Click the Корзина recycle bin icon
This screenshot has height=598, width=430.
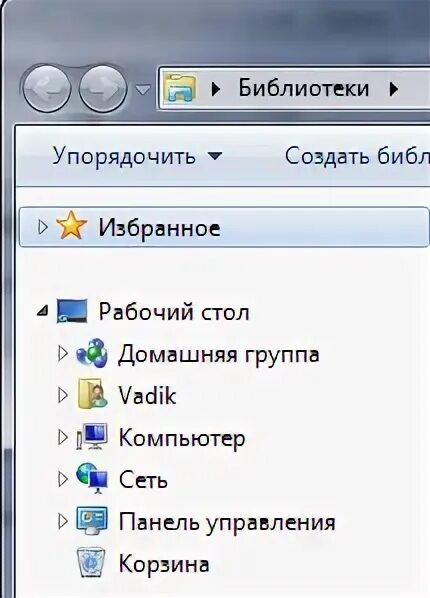[x=91, y=563]
